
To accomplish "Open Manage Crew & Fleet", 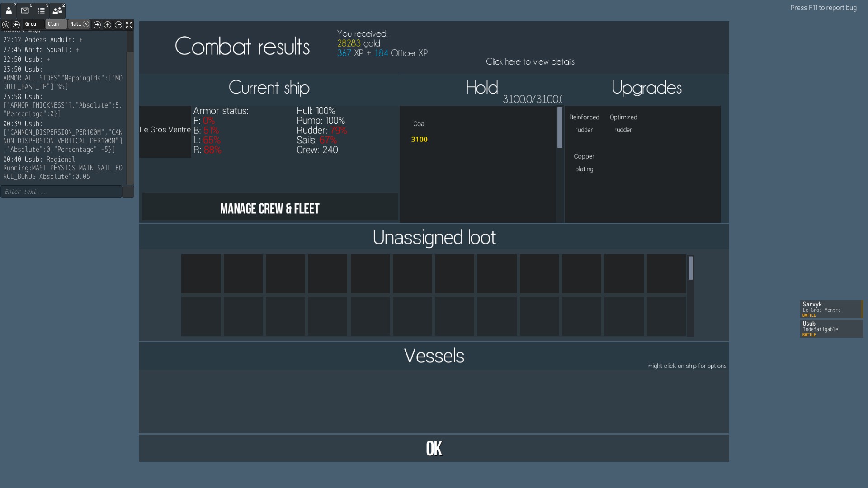I will pos(270,207).
